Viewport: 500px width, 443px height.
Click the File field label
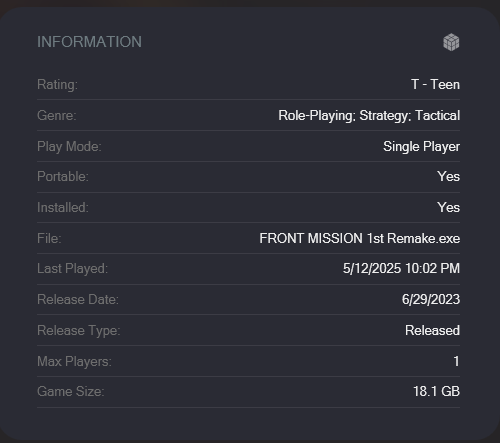click(x=49, y=238)
